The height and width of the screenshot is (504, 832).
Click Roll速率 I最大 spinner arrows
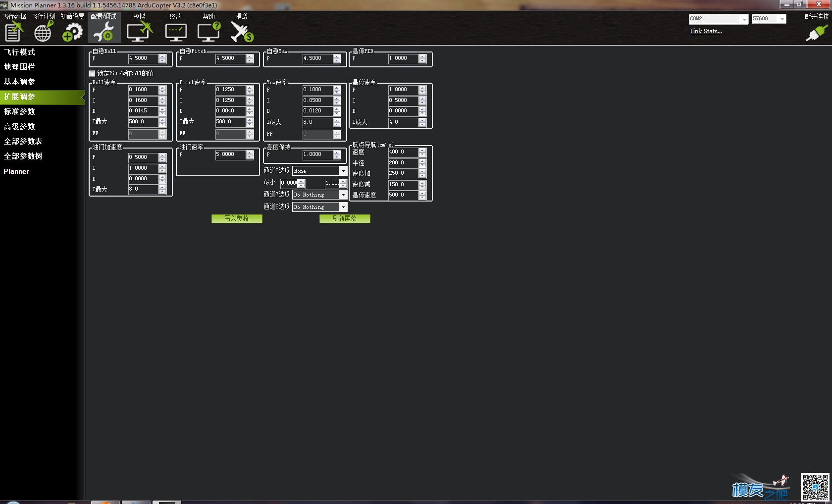click(162, 122)
